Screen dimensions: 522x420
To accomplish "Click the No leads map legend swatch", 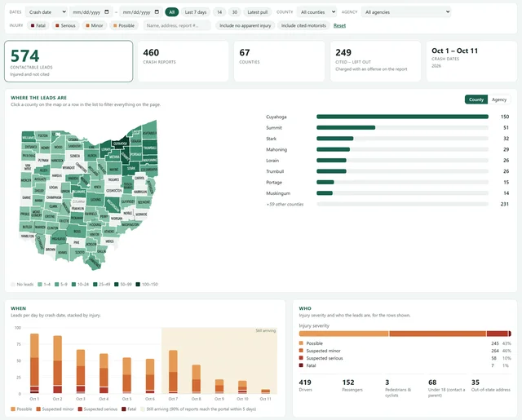I will [x=13, y=285].
